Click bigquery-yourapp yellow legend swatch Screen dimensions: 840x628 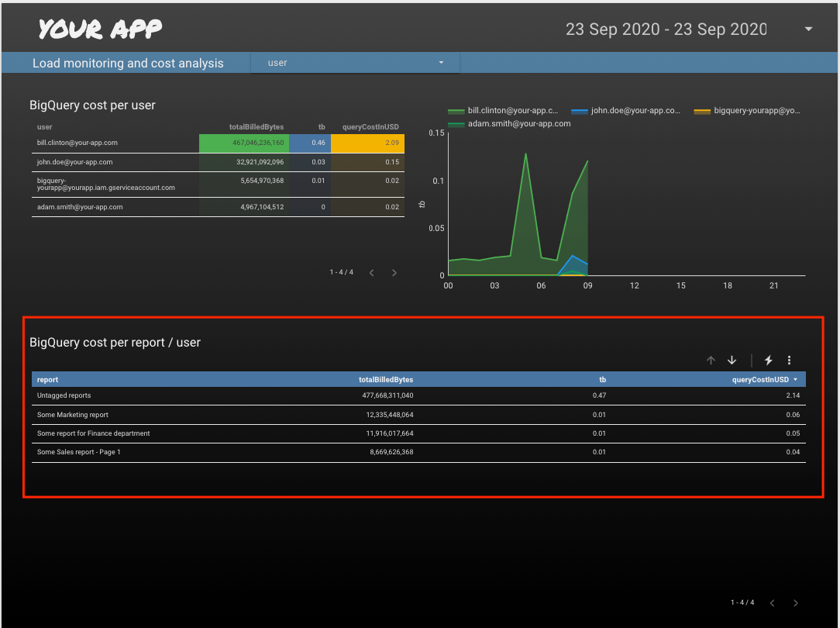coord(702,112)
